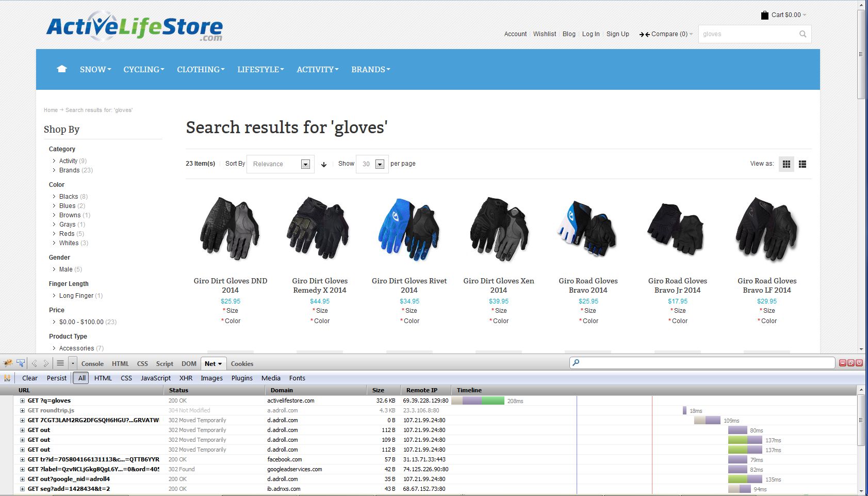This screenshot has height=496, width=868.
Task: Click the Sign Up link
Action: [618, 34]
